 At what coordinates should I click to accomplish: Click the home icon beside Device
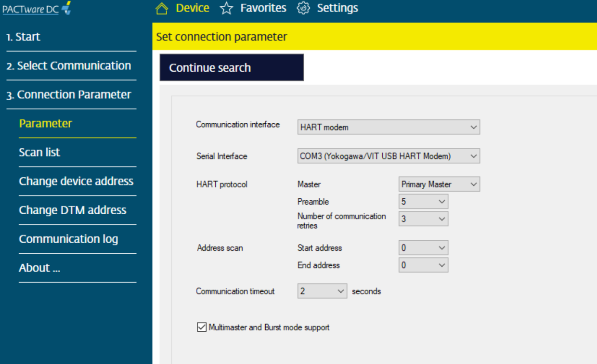(161, 8)
